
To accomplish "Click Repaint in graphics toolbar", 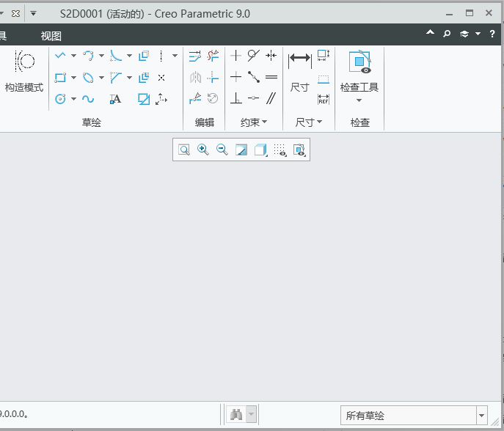I will point(241,150).
